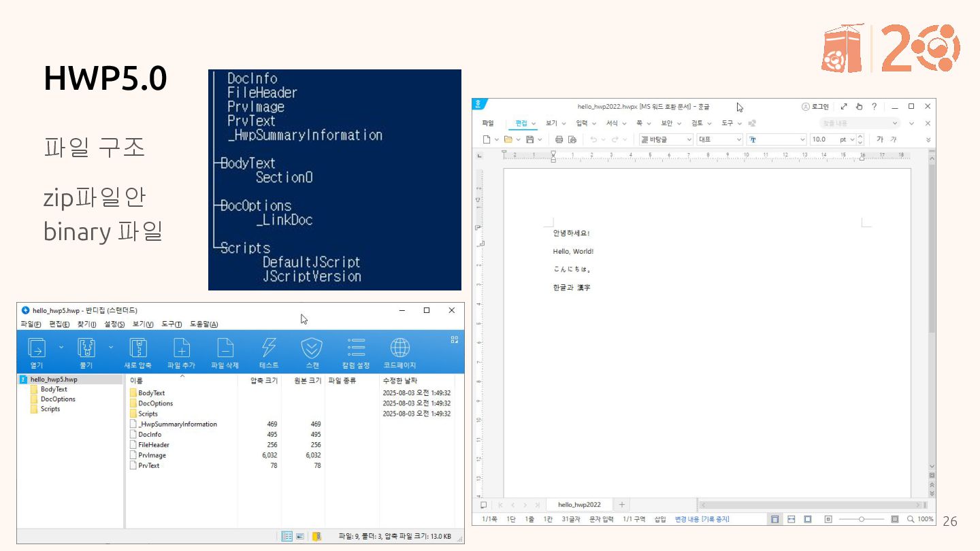Image resolution: width=980 pixels, height=551 pixels.
Task: Open the 설정(S) menu in Bandizip
Action: [x=114, y=324]
